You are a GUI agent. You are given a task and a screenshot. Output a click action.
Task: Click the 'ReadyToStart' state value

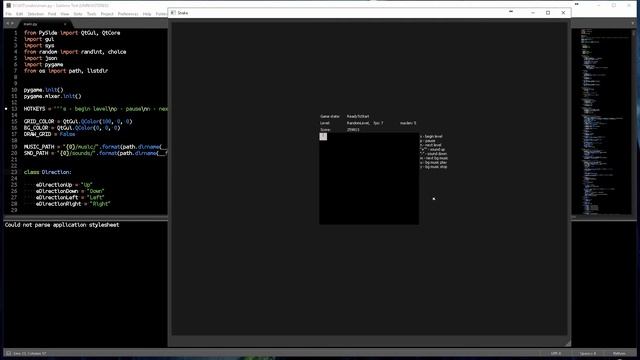coord(358,116)
